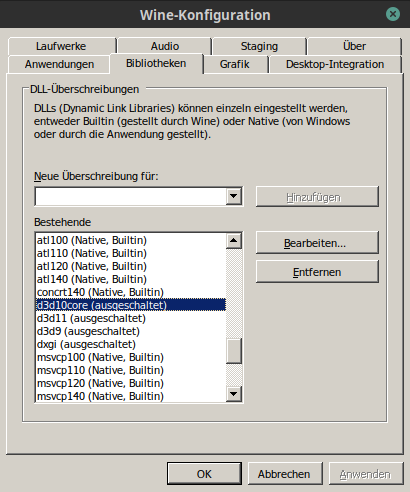Close the Wine-Konfiguration window
This screenshot has height=492, width=410.
tap(393, 14)
